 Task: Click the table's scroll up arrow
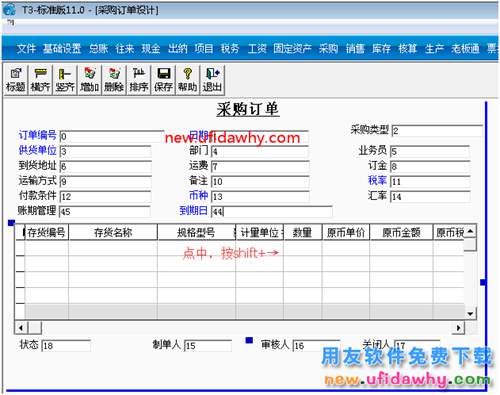tap(470, 231)
